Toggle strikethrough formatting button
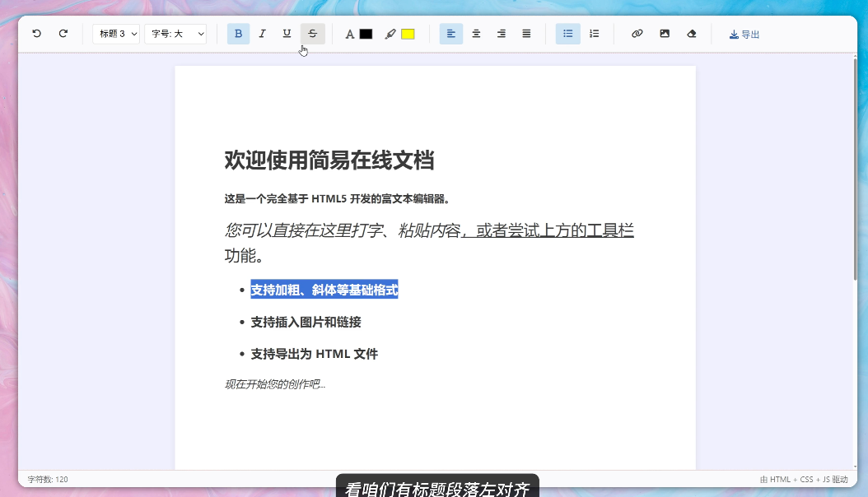Viewport: 868px width, 497px height. tap(313, 34)
